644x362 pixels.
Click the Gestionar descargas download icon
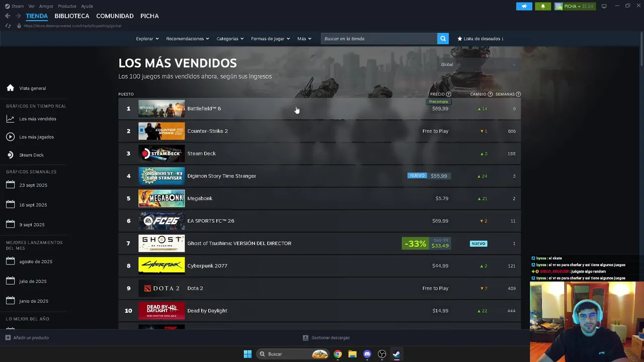(305, 338)
